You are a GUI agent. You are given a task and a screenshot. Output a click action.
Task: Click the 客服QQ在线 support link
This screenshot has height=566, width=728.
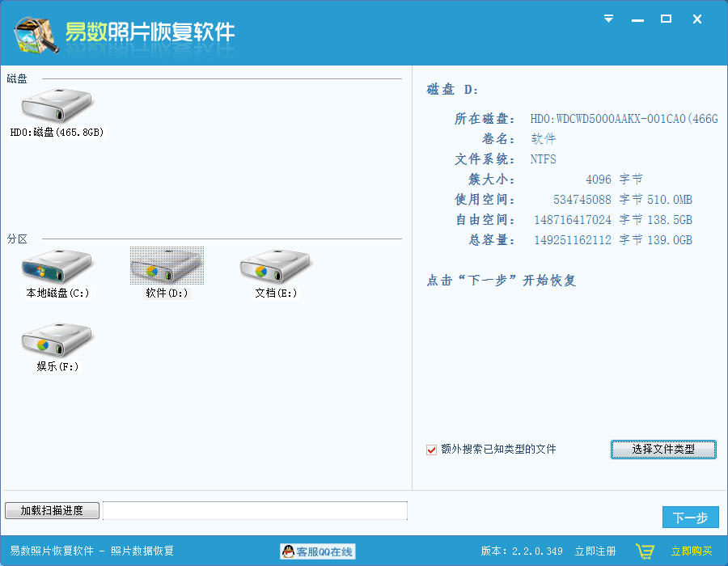click(x=324, y=551)
